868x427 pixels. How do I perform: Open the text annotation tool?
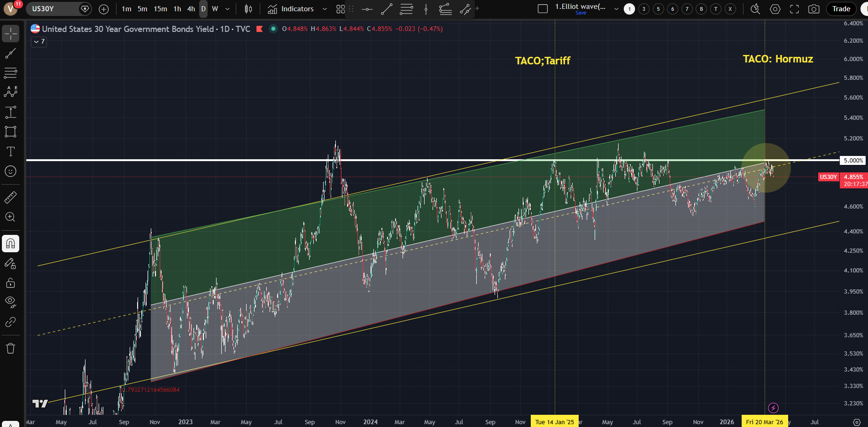point(10,151)
